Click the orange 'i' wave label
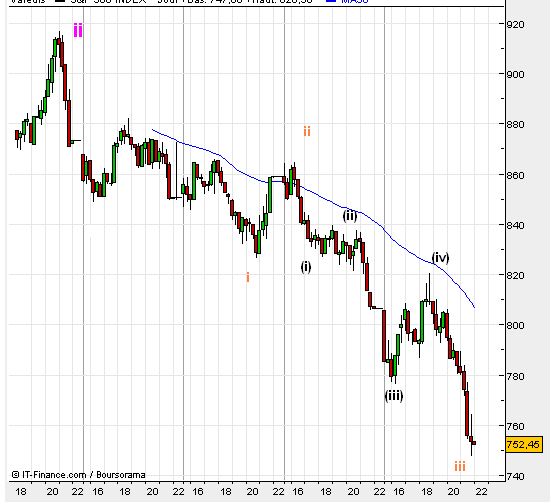The width and height of the screenshot is (550, 502). coord(248,277)
